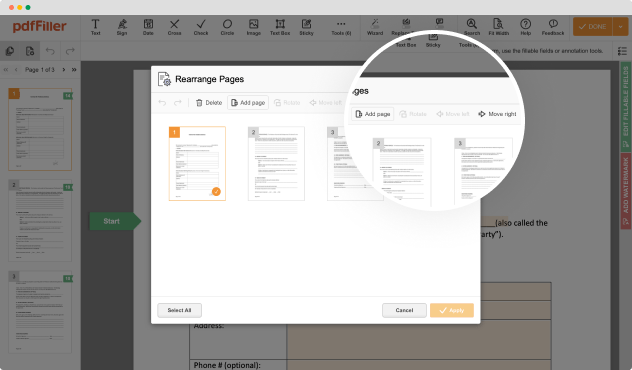Screen dimensions: 632x370
Task: Select page 2 thumbnail in dialog
Action: 276,163
